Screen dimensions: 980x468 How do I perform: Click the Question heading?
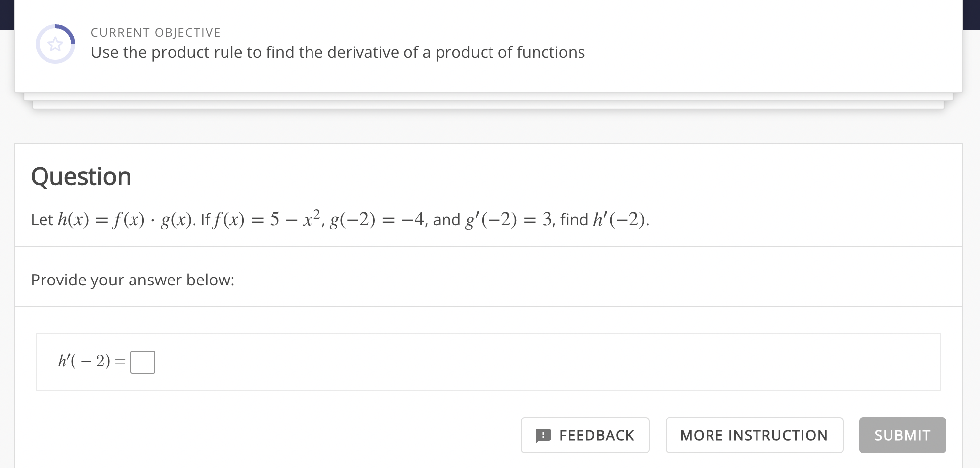coord(81,176)
